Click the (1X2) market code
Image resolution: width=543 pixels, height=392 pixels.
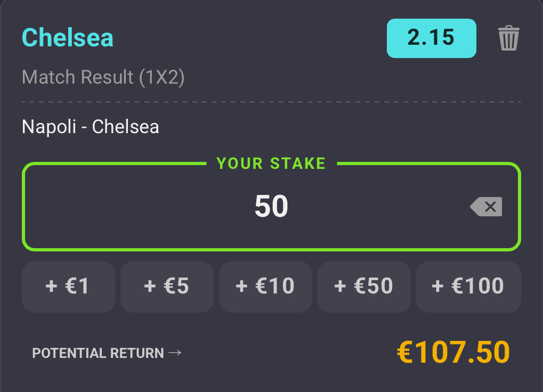pyautogui.click(x=161, y=78)
